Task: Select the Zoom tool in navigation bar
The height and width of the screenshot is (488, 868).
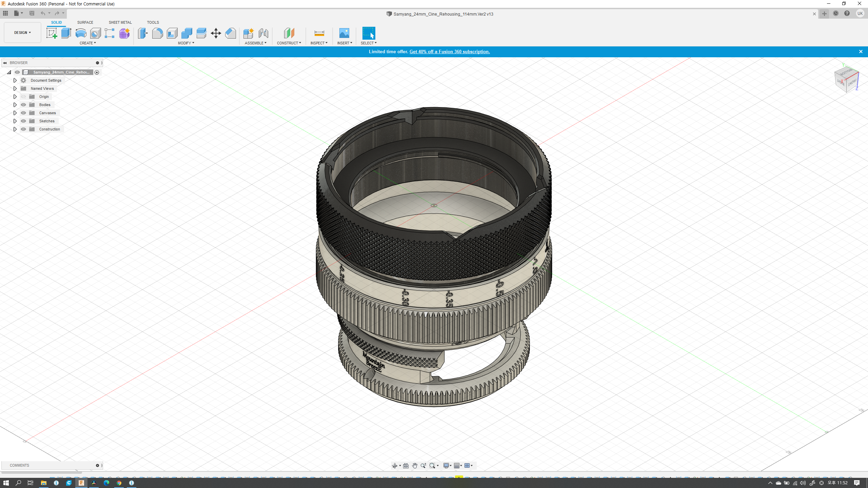Action: (423, 466)
